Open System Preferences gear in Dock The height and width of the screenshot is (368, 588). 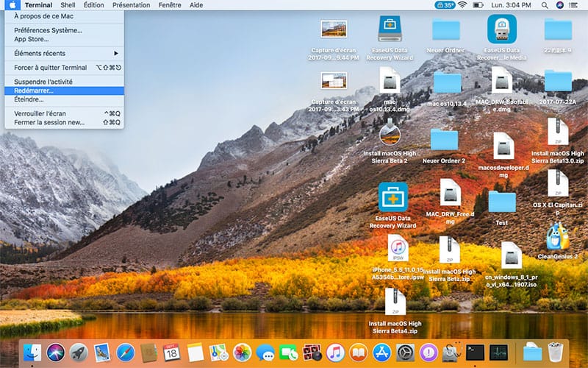point(406,353)
